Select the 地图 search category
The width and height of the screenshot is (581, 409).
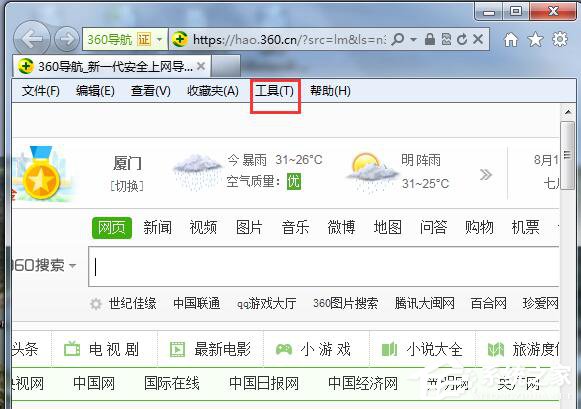click(x=388, y=227)
